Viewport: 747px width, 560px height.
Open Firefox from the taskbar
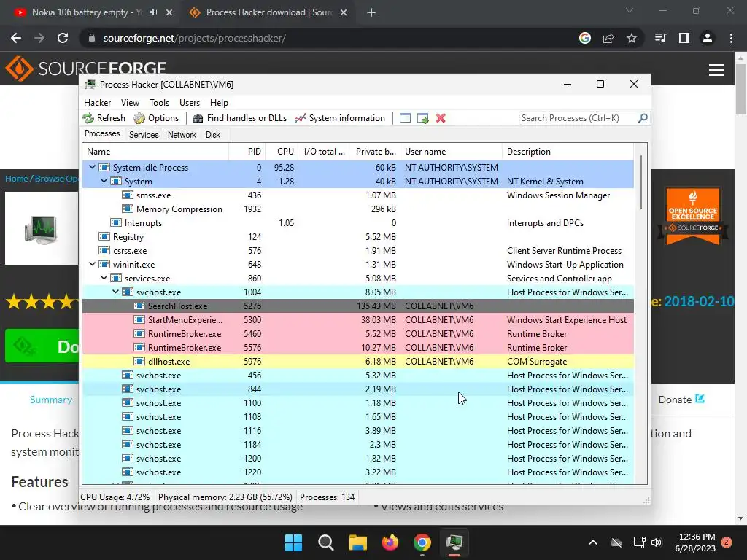pos(390,542)
